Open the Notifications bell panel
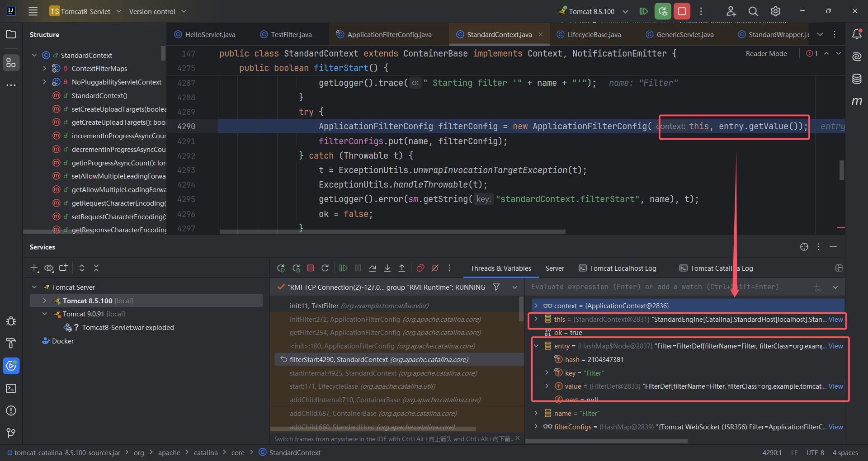The image size is (868, 461). (857, 34)
